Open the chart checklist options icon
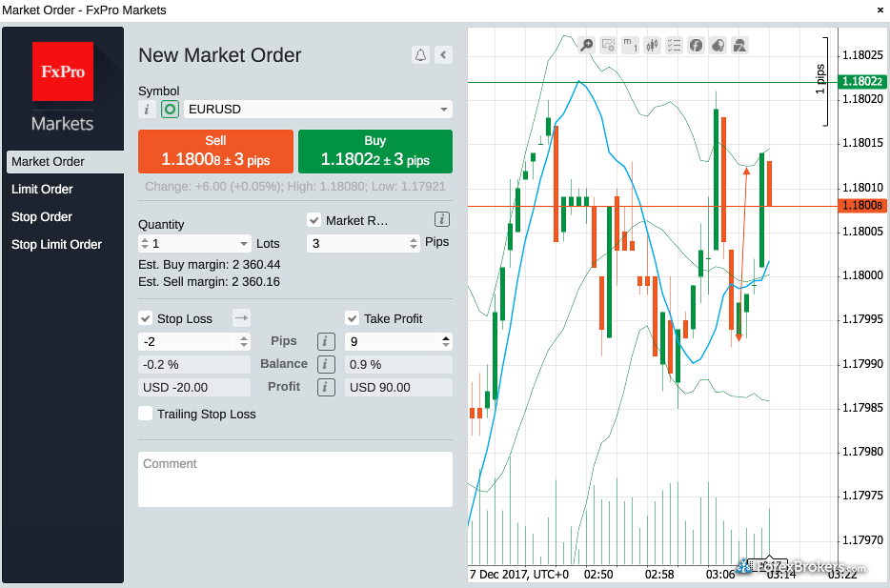 (x=674, y=45)
